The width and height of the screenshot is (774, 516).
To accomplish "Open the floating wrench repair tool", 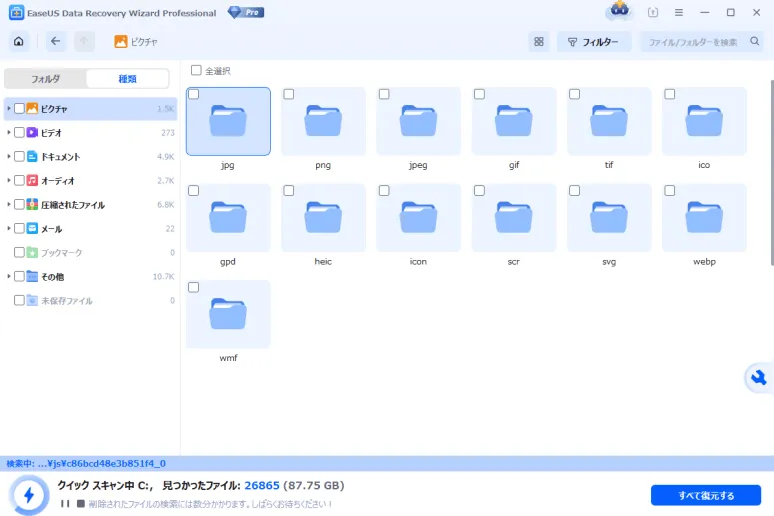I will (758, 377).
